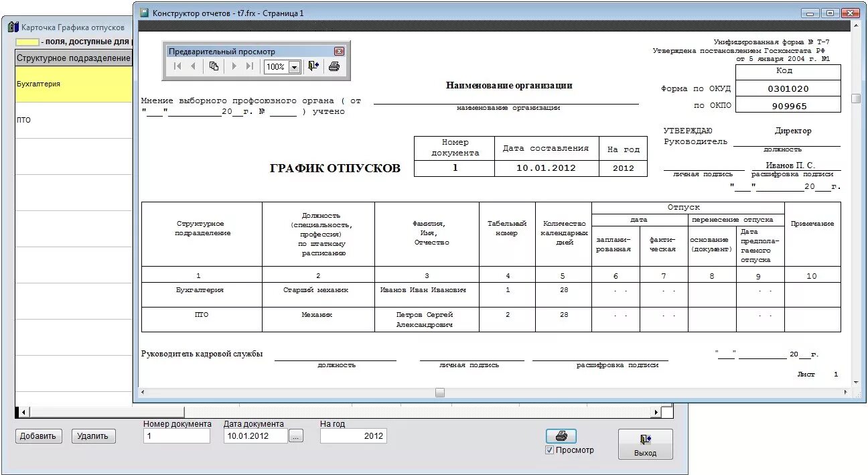Click Структурное подразделение column header in card
Screen dimensions: 868x475
[74, 58]
